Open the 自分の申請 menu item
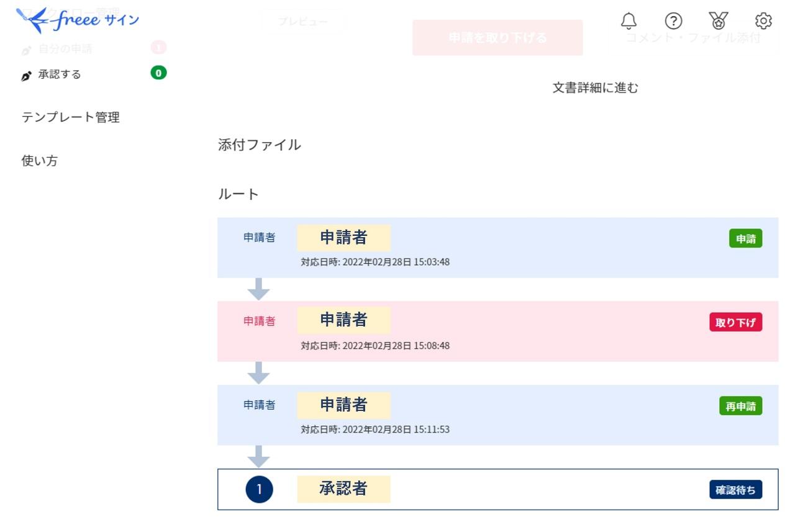This screenshot has height=532, width=806. [65, 48]
